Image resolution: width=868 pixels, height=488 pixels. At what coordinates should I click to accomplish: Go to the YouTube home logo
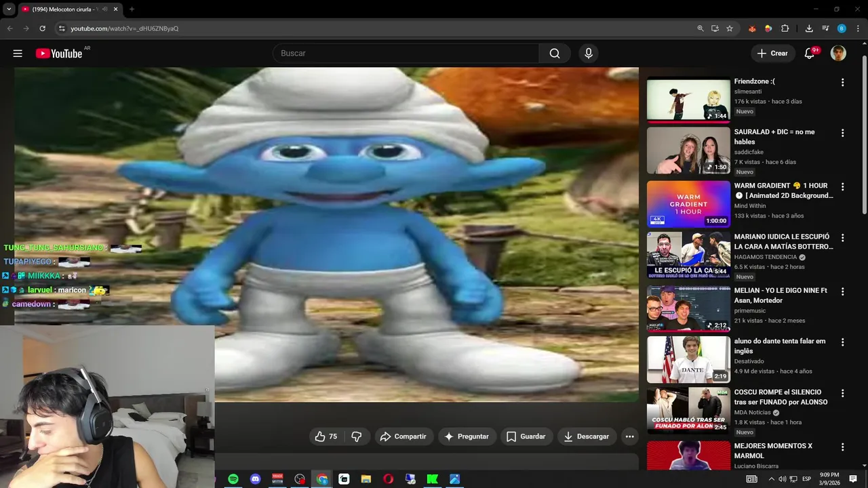point(59,54)
